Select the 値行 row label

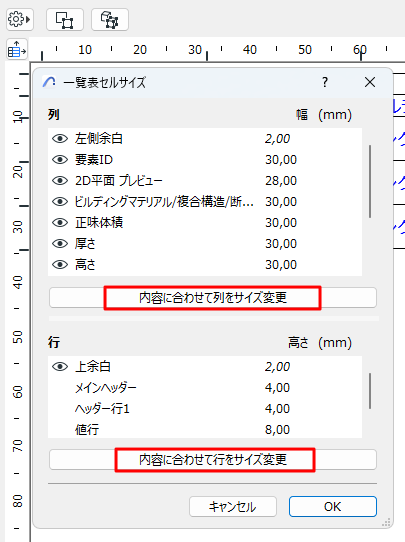pos(87,430)
